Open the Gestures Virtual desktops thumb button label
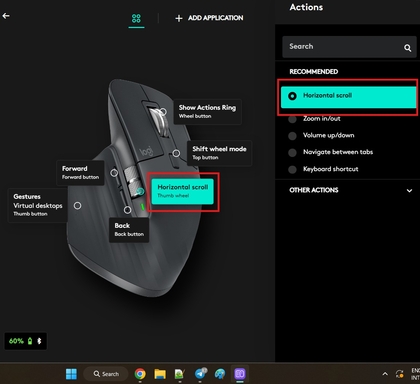This screenshot has width=420, height=384. pos(38,205)
